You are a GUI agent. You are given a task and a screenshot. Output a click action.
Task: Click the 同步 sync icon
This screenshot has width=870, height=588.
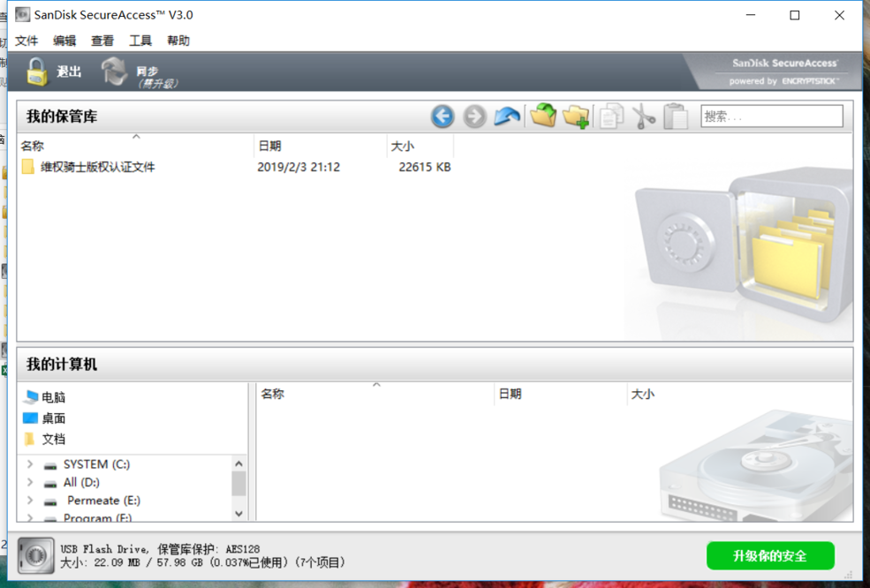pyautogui.click(x=115, y=71)
